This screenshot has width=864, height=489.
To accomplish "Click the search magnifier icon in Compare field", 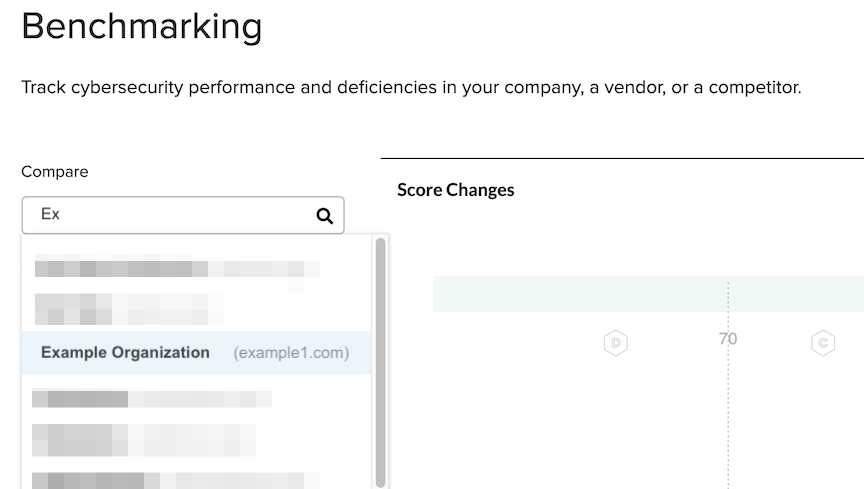I will click(x=325, y=216).
